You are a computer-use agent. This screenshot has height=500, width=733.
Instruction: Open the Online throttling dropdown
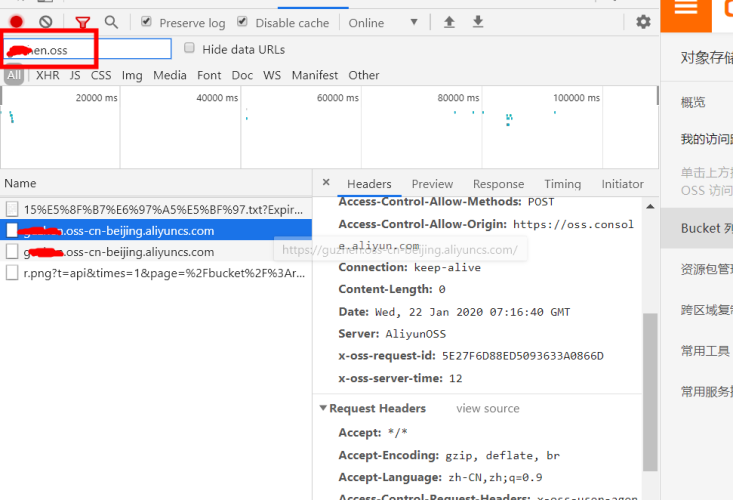coord(384,22)
